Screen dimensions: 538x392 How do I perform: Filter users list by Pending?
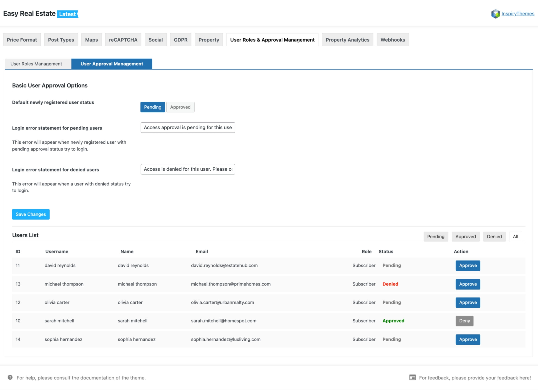436,237
